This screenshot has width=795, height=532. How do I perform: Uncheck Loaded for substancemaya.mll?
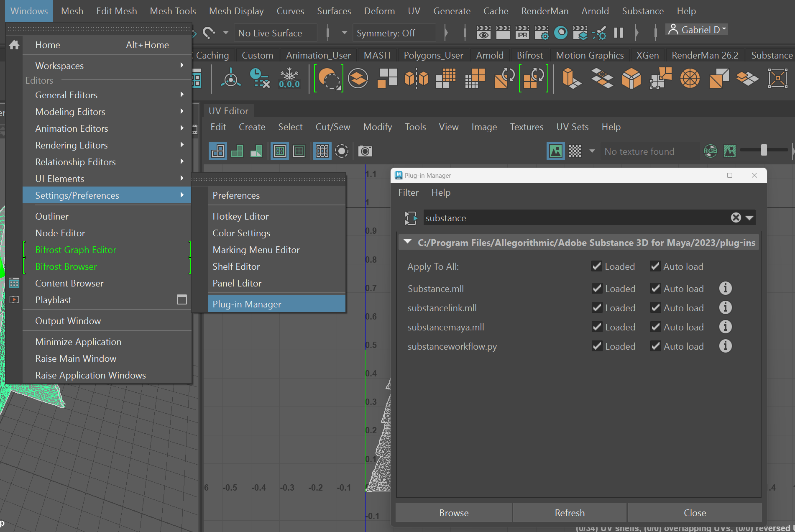coord(597,327)
